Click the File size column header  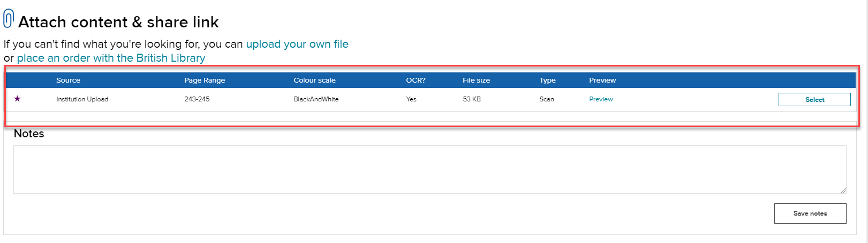click(x=476, y=80)
